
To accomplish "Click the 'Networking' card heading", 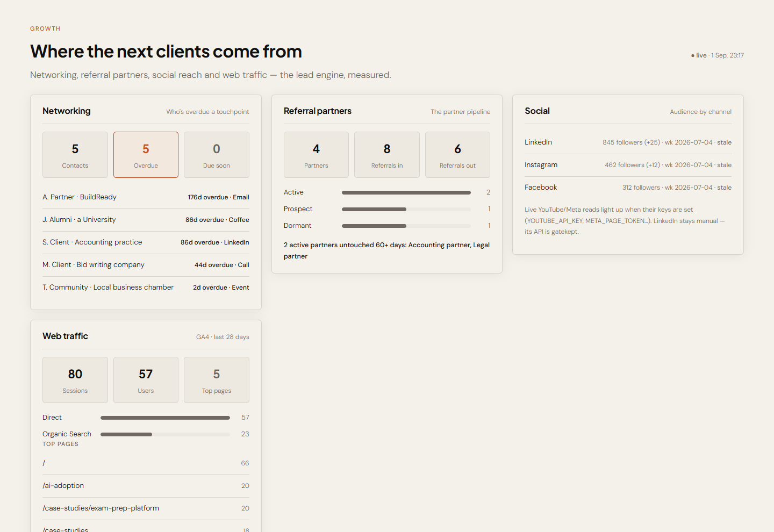I will 67,111.
